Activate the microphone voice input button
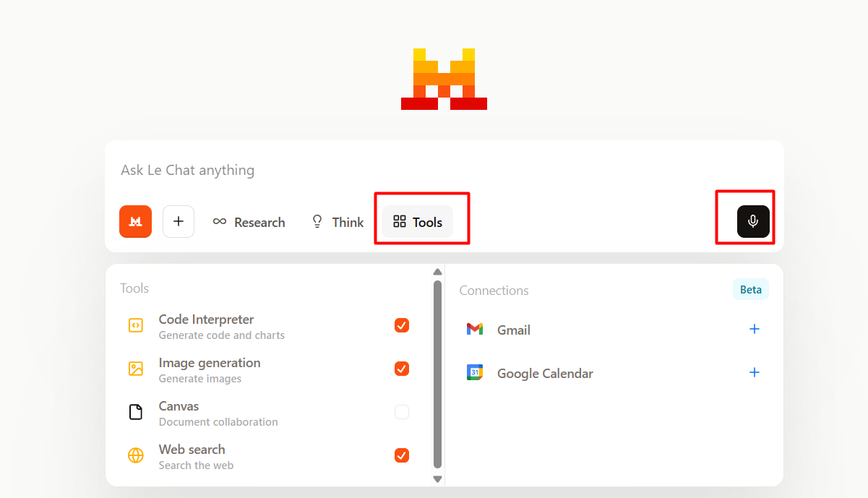 (753, 222)
